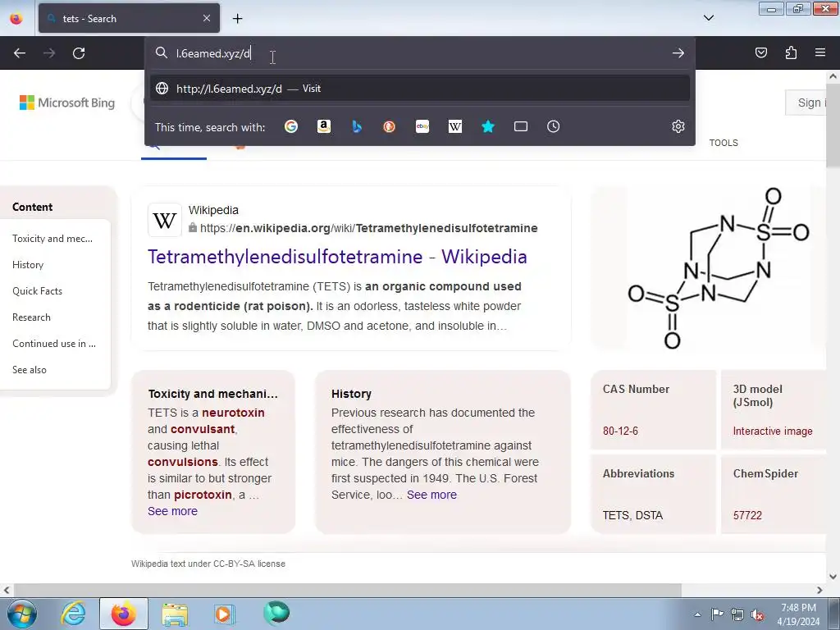The height and width of the screenshot is (630, 840).
Task: Click the en.wikipedia.org URL under Wikipedia
Action: coord(368,228)
